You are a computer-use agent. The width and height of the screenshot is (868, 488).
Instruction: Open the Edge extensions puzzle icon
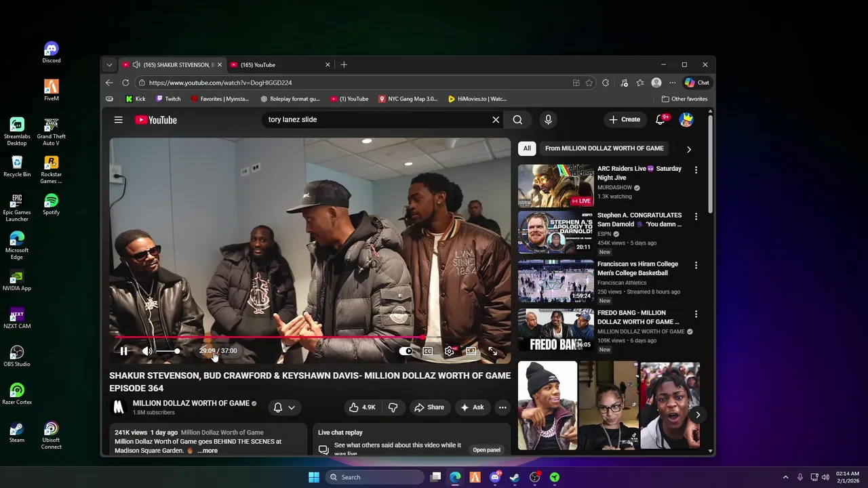coord(606,83)
